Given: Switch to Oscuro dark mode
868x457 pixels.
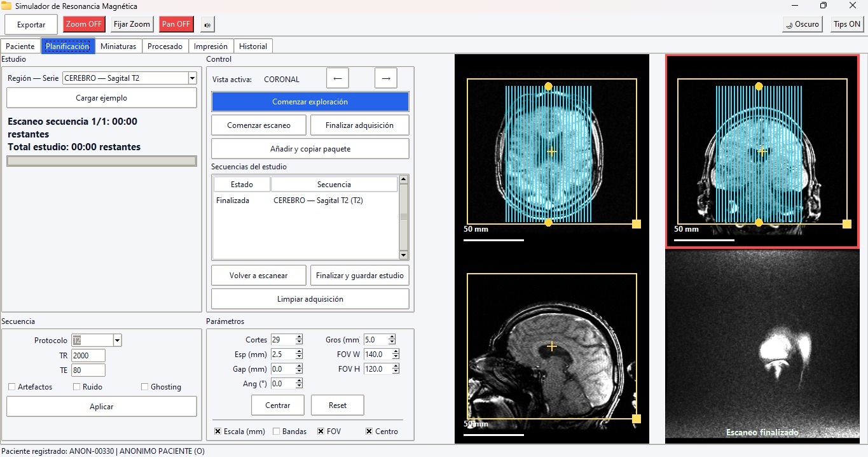Looking at the screenshot, I should [x=804, y=25].
